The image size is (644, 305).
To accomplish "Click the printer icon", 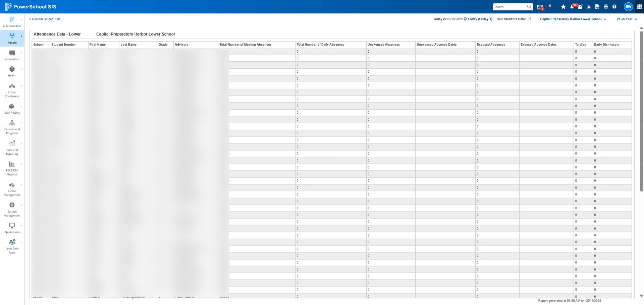I will [x=606, y=7].
